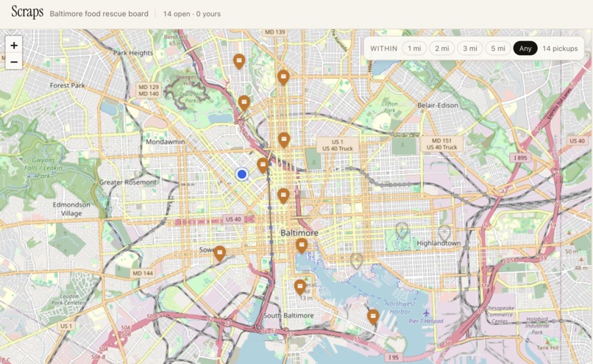This screenshot has width=593, height=364.
Task: Open the orange pin closest to the blue dot
Action: click(263, 165)
